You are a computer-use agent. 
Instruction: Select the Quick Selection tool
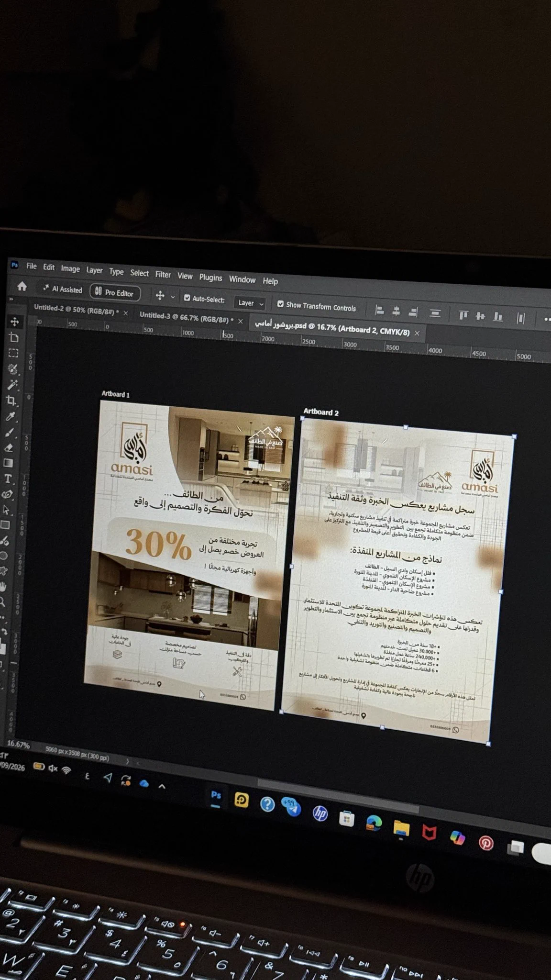[x=13, y=369]
